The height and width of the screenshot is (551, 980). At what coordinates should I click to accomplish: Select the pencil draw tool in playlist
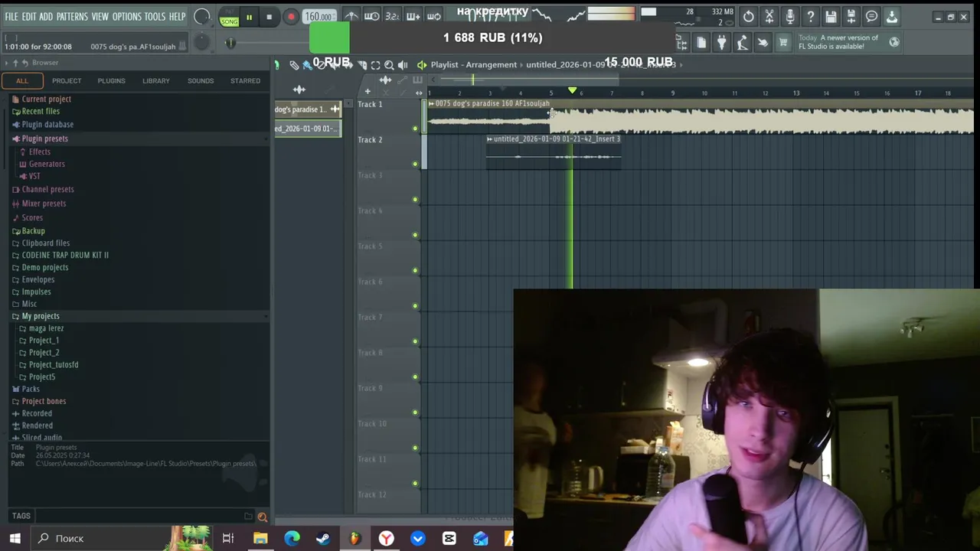point(294,65)
